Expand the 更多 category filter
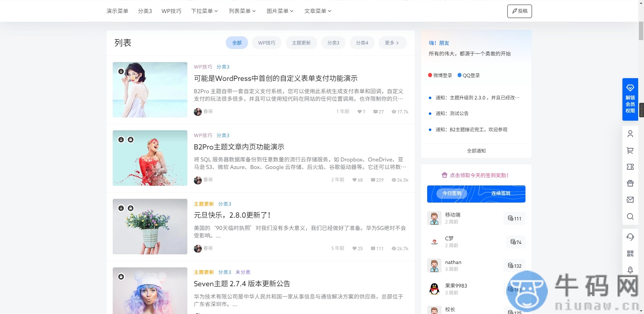Image resolution: width=644 pixels, height=314 pixels. click(392, 43)
